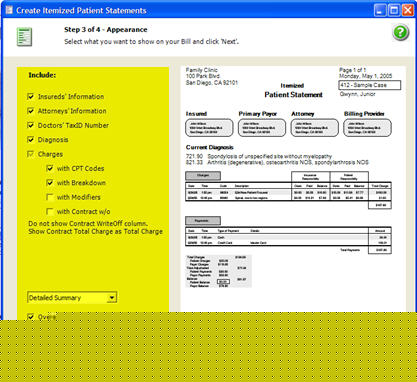Click the Charges header in the preview
This screenshot has width=417, height=382.
tap(203, 175)
